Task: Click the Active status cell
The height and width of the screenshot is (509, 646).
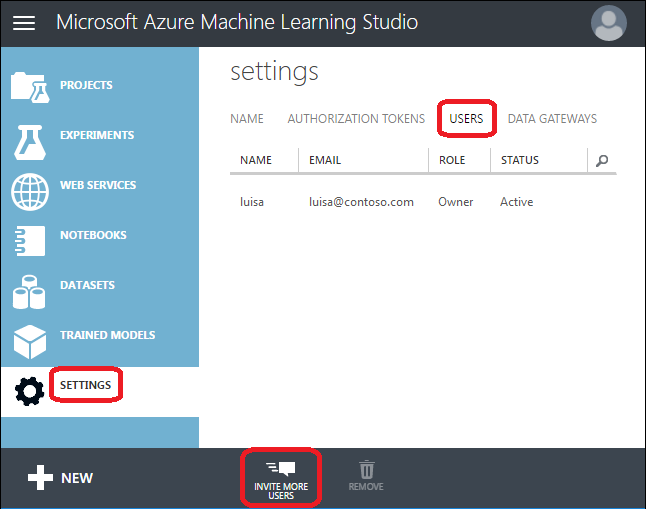Action: click(517, 202)
